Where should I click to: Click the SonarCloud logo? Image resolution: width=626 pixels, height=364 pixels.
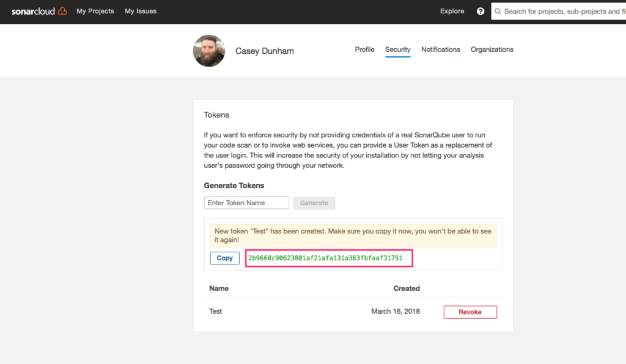pyautogui.click(x=39, y=11)
